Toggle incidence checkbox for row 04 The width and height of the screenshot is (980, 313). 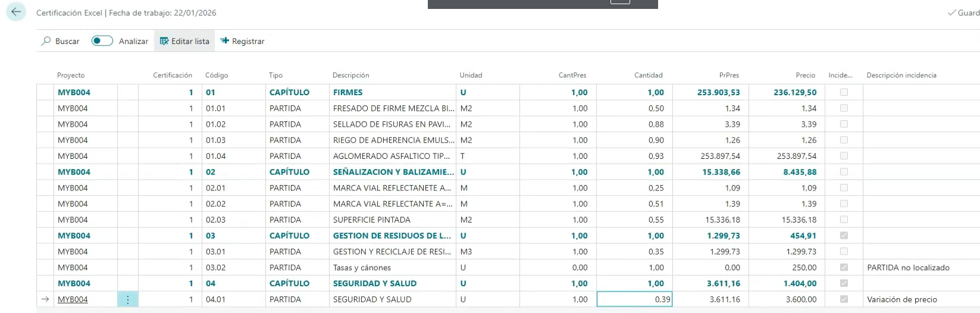click(x=844, y=283)
